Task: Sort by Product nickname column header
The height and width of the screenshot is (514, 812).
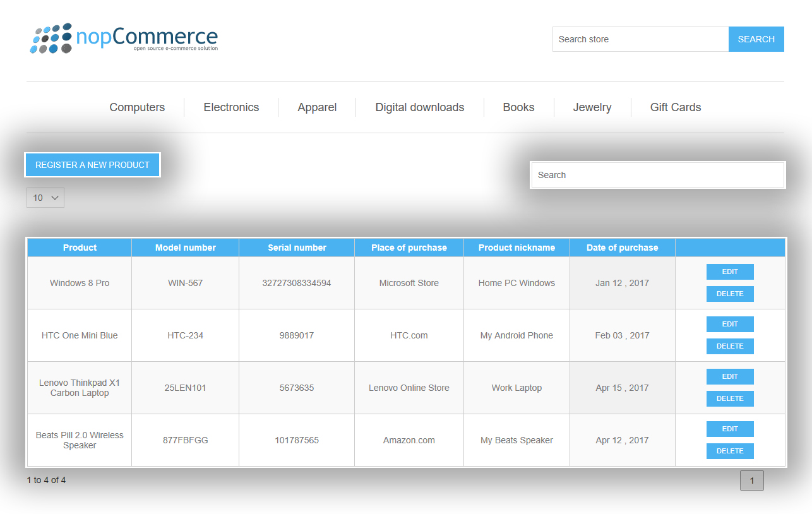Action: 516,248
